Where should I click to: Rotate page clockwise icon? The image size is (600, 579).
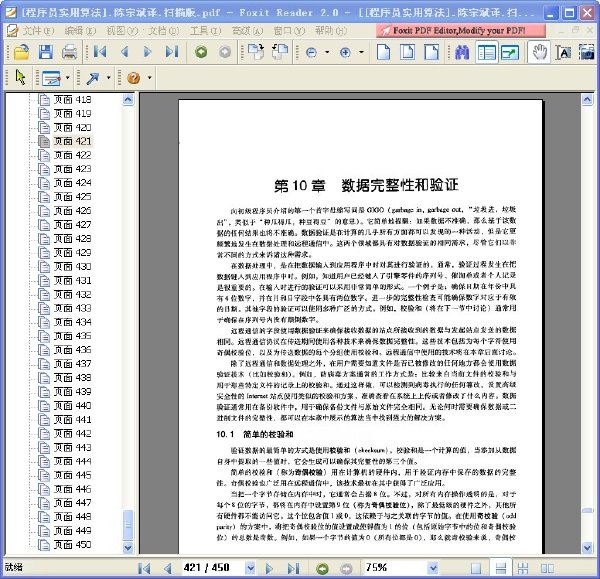click(x=256, y=52)
